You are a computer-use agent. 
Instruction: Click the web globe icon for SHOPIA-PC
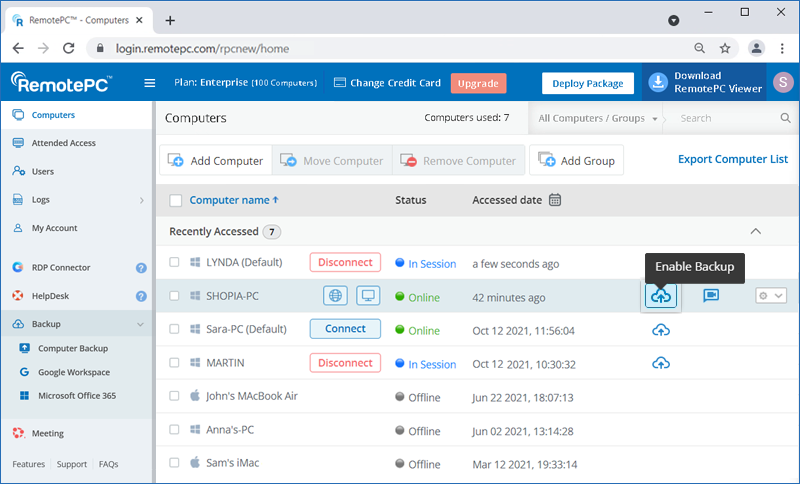336,296
